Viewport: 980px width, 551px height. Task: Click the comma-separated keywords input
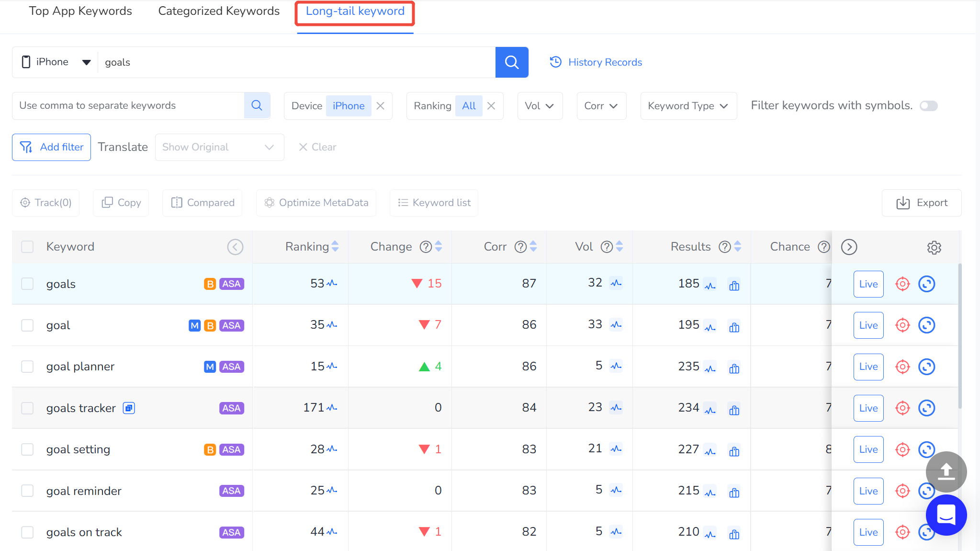(128, 105)
